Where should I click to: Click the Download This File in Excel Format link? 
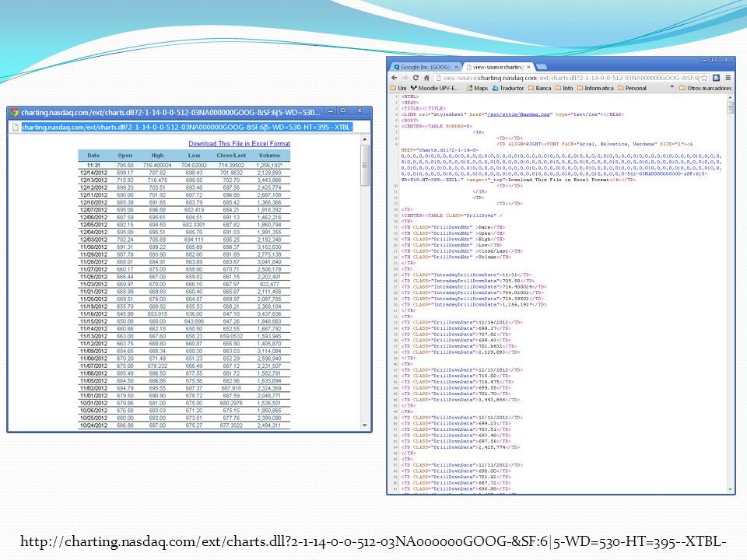tap(239, 143)
